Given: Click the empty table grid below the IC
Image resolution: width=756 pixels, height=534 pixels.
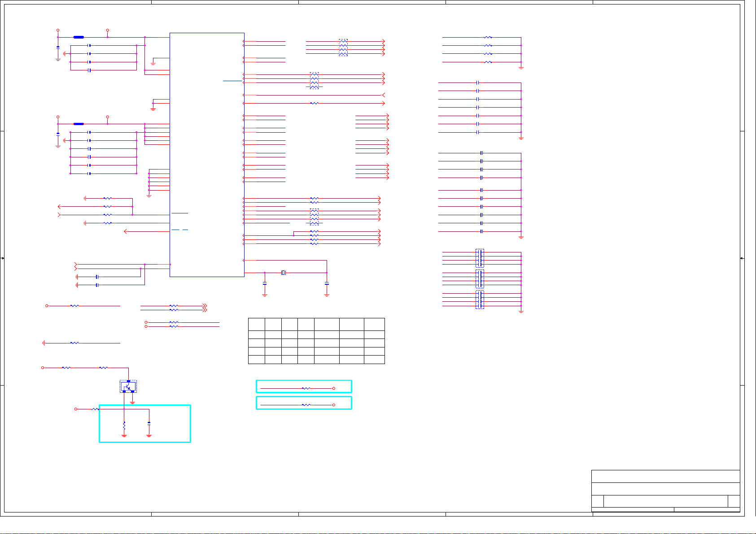Looking at the screenshot, I should click(x=316, y=341).
